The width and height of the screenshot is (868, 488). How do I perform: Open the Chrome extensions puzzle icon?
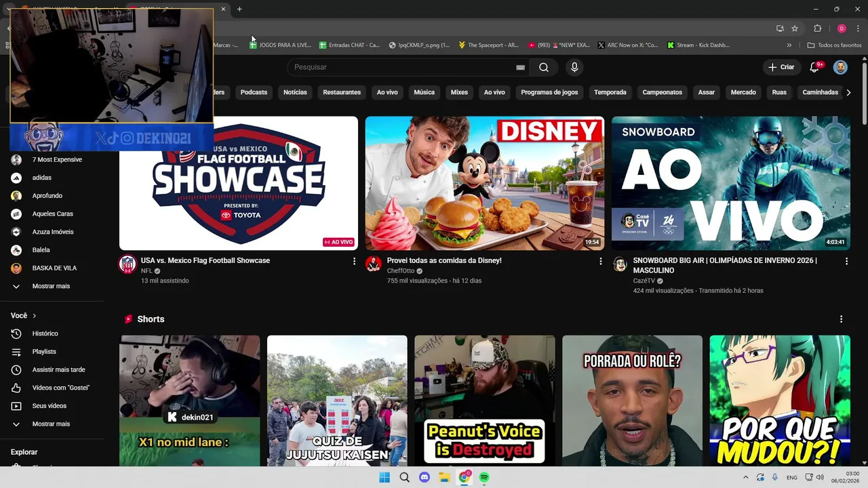[x=817, y=28]
